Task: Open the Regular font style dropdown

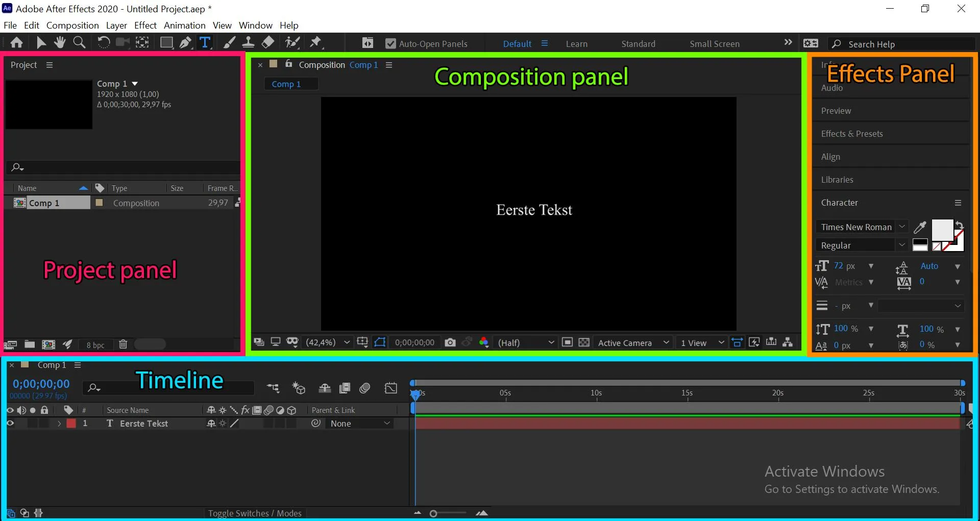Action: point(862,245)
